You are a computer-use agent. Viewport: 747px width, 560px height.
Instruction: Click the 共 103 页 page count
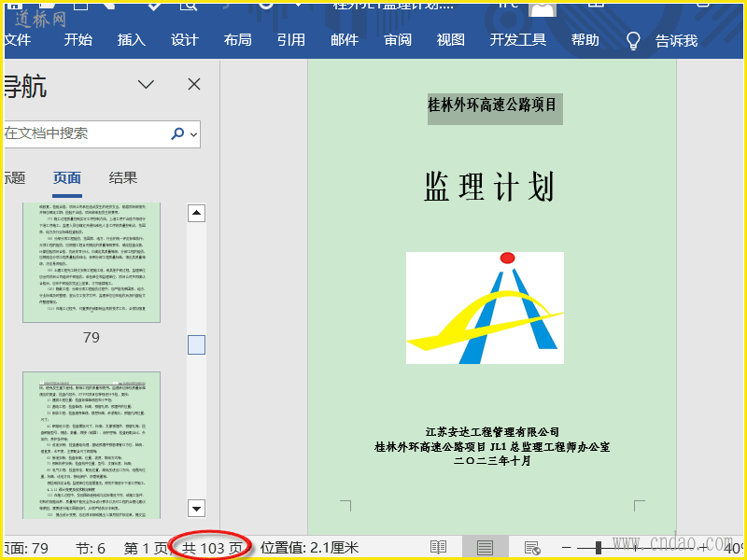coord(213,549)
